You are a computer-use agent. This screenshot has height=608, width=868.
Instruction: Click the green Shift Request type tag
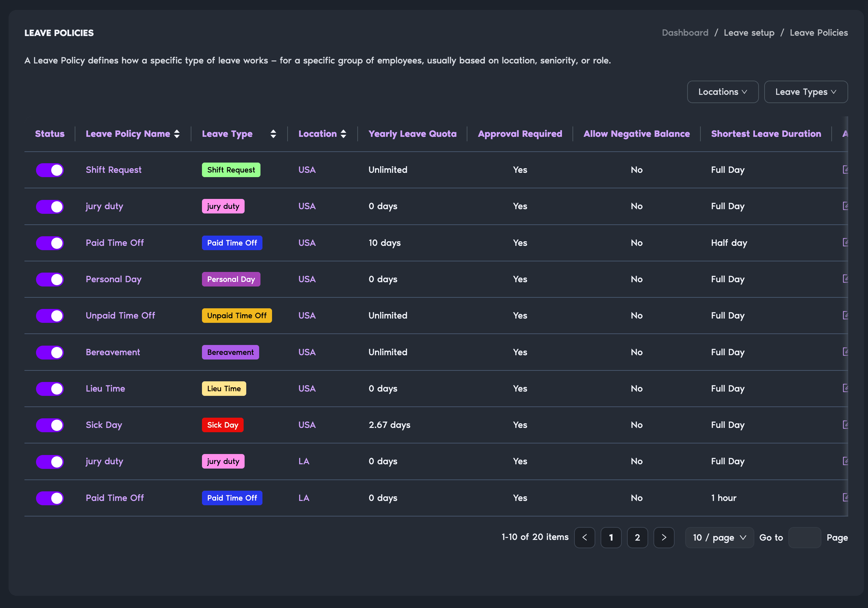pyautogui.click(x=231, y=170)
